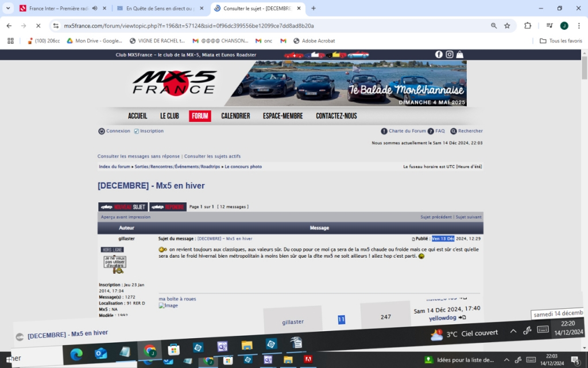Open the ESPACE-MEMBRE menu item
588x368 pixels.
click(x=283, y=116)
